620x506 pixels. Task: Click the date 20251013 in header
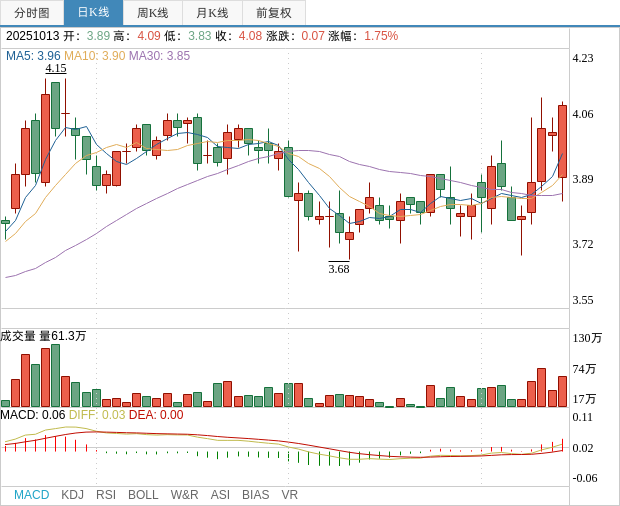click(x=32, y=36)
